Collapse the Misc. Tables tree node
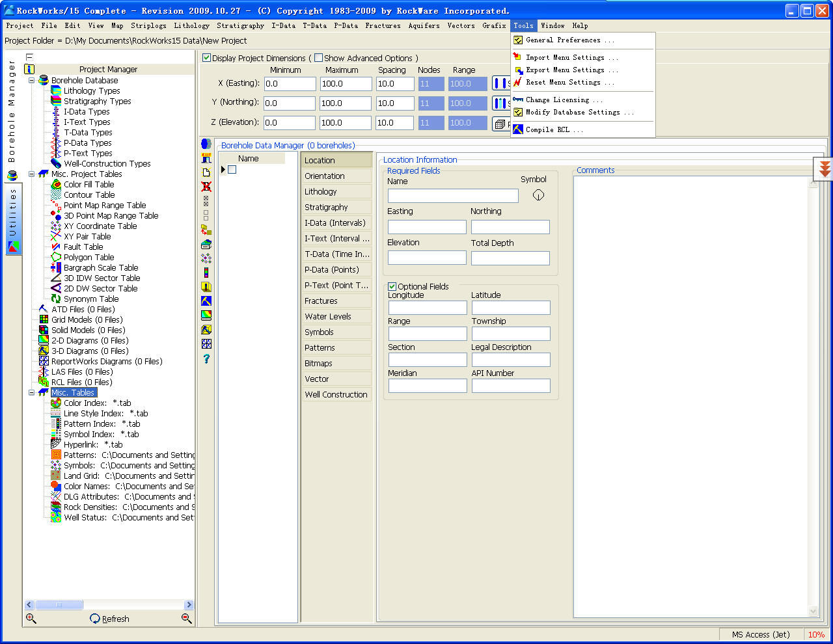Image resolution: width=833 pixels, height=644 pixels. click(x=32, y=392)
